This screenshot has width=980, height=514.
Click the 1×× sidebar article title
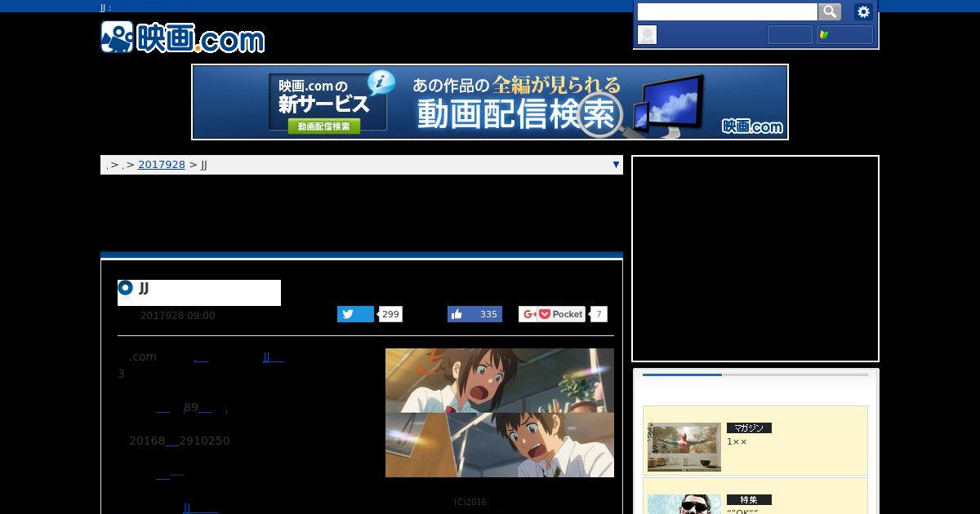click(737, 442)
